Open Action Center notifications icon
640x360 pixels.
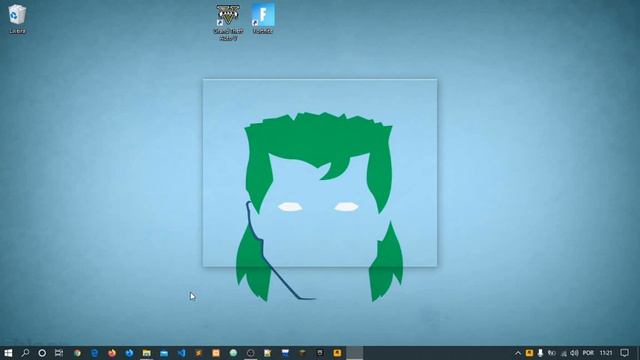point(624,353)
